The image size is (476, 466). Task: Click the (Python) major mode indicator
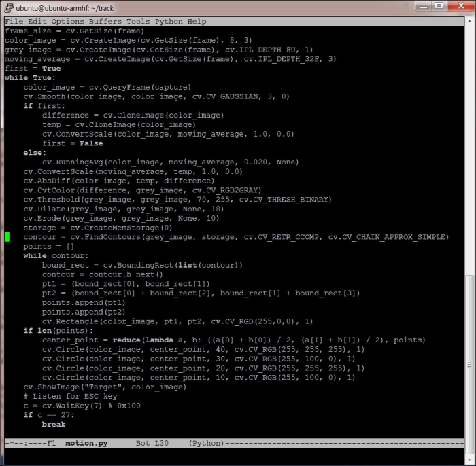point(207,443)
